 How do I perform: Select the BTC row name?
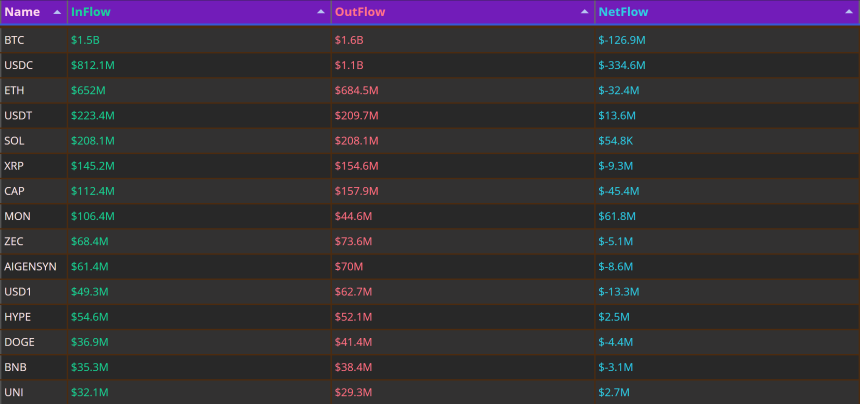(14, 40)
